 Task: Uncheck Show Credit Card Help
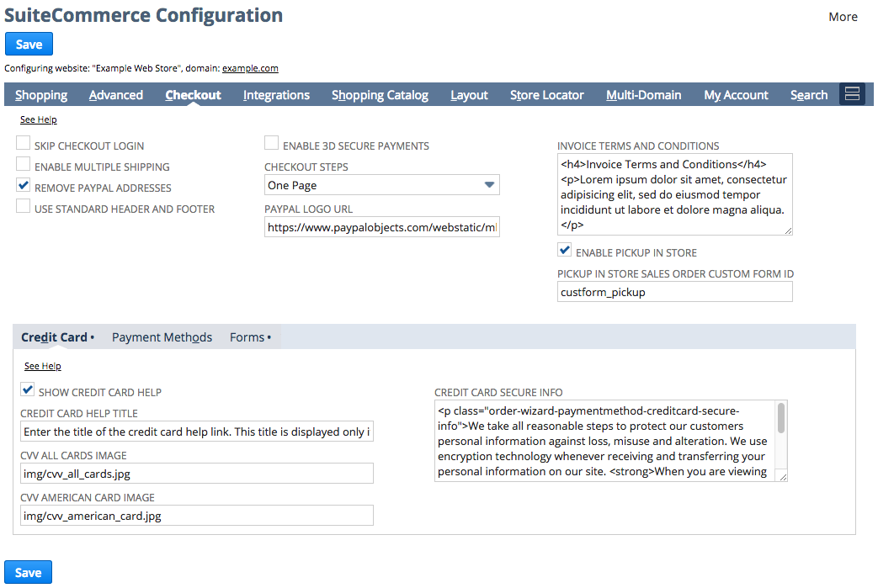click(x=28, y=389)
